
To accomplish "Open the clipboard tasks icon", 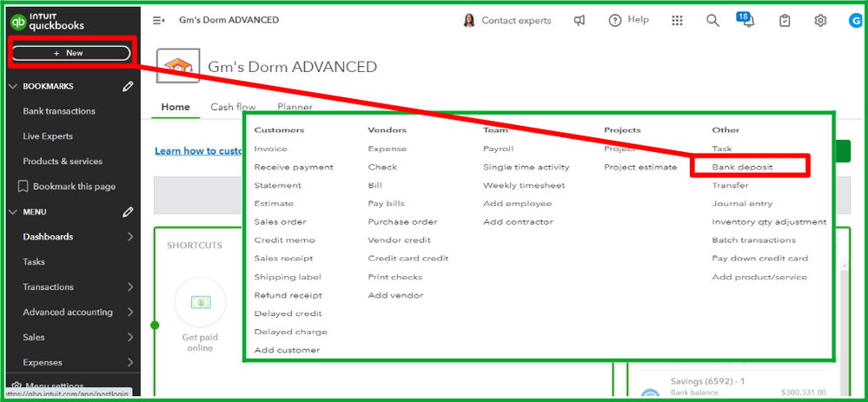I will tap(785, 21).
